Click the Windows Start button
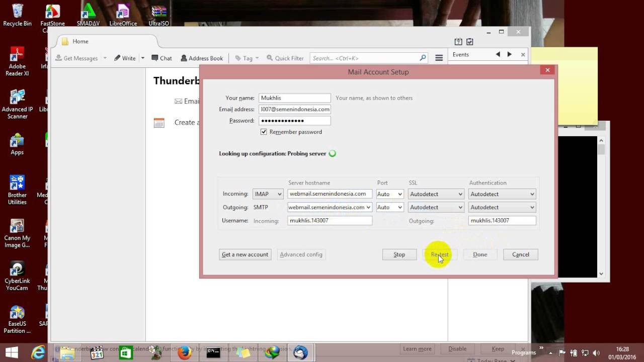The width and height of the screenshot is (644, 362). 12,352
